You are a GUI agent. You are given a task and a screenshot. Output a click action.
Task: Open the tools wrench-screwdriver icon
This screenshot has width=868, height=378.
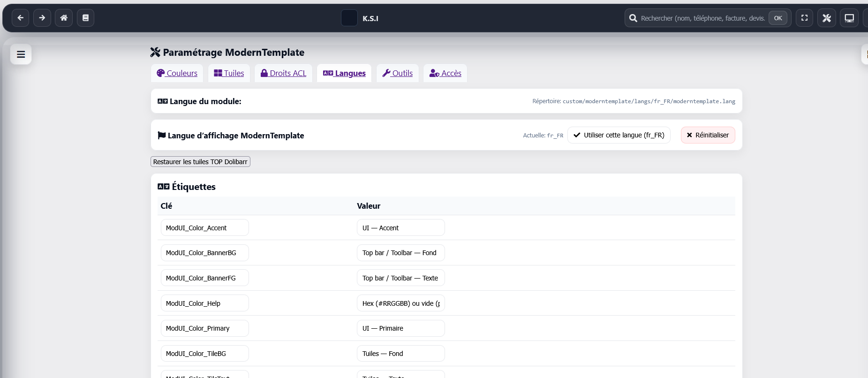tap(827, 18)
